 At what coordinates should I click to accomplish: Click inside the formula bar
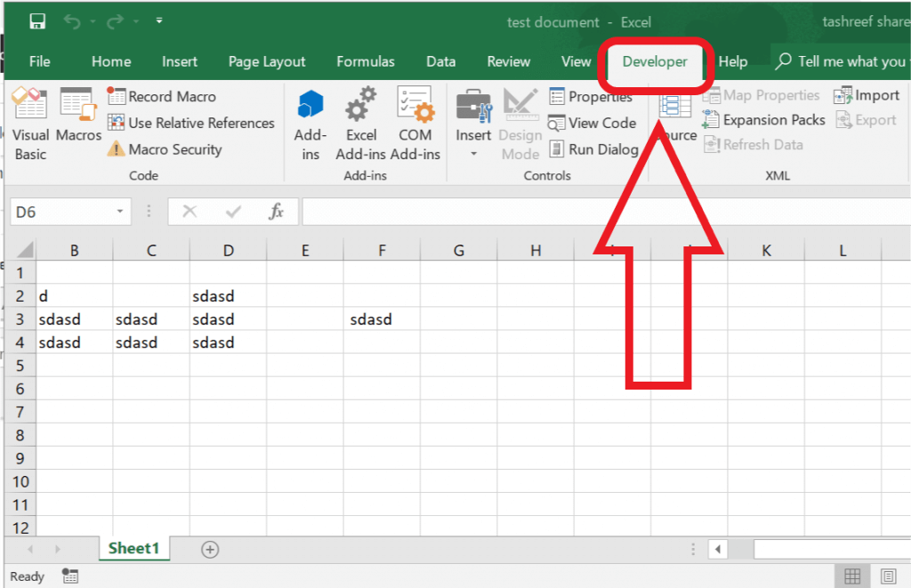(607, 212)
